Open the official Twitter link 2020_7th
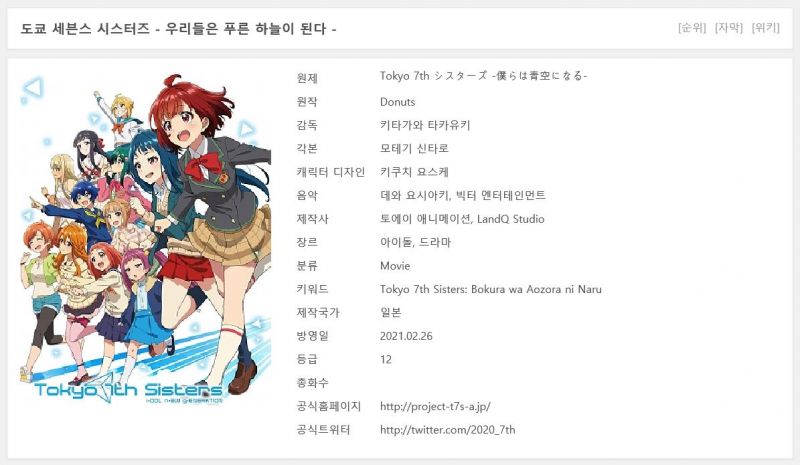Image resolution: width=800 pixels, height=465 pixels. coord(447,430)
